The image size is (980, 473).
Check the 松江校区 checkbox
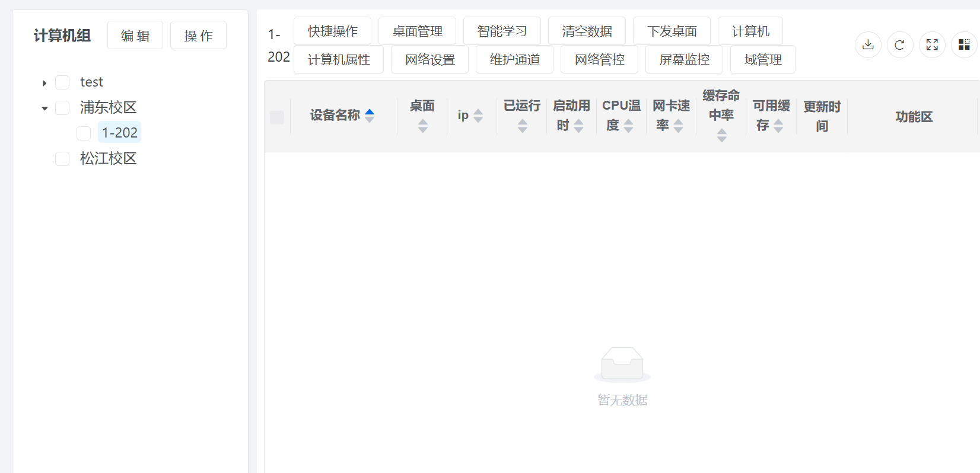pos(62,159)
